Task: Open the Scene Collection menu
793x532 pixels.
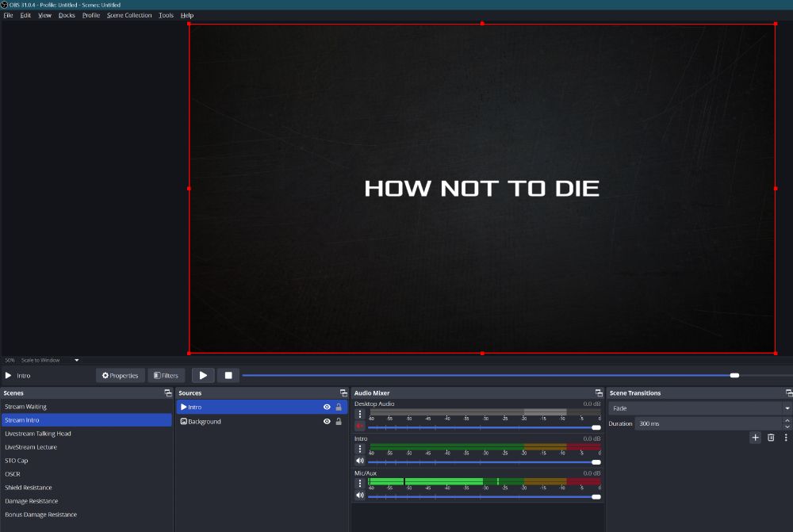Action: click(129, 15)
